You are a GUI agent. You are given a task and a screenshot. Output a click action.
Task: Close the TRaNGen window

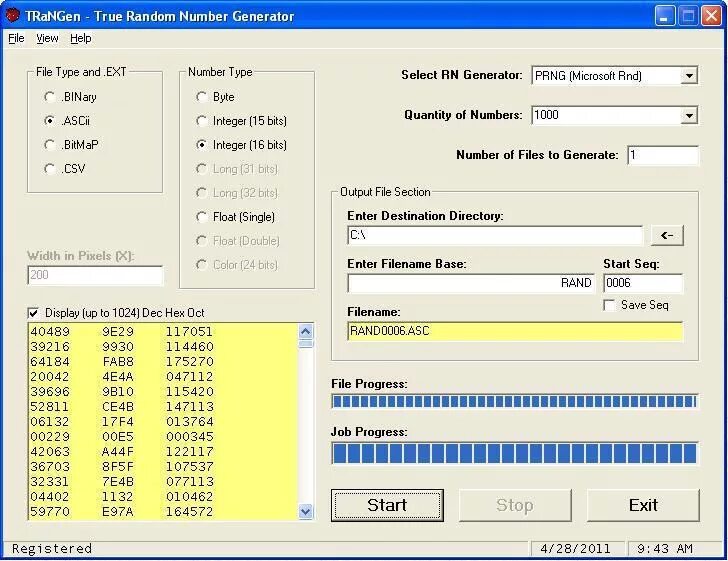pos(711,16)
